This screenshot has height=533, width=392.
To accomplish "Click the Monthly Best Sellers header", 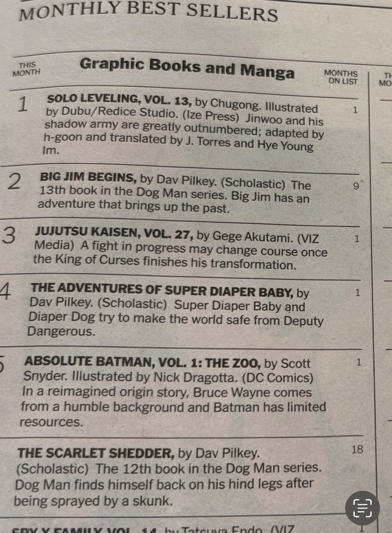I will [148, 12].
